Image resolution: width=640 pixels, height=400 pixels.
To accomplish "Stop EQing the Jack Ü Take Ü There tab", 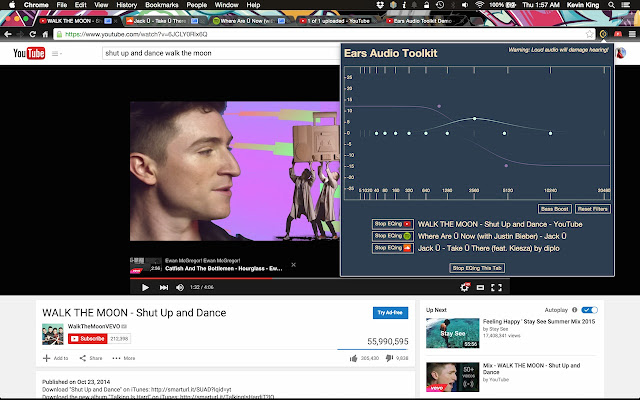I will 393,248.
